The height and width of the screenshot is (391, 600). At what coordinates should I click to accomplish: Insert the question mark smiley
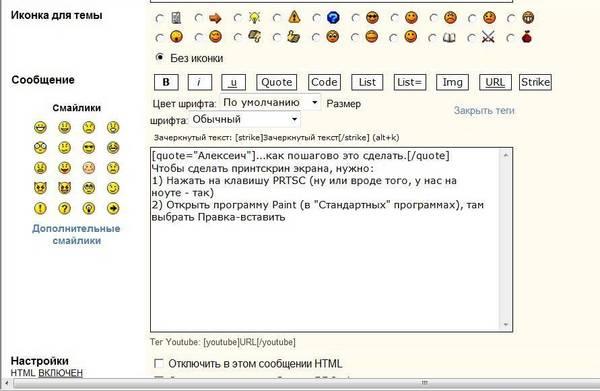tap(64, 209)
